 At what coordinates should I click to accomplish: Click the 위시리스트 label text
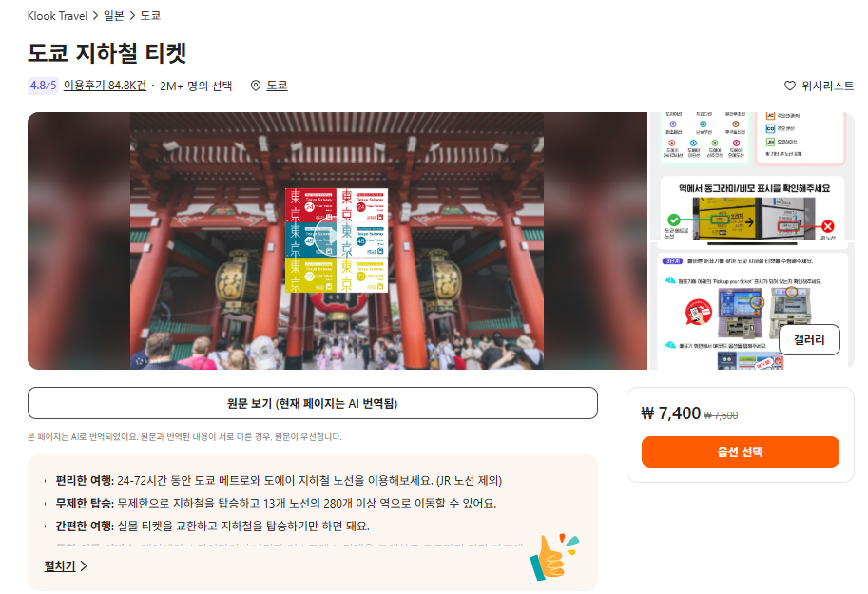point(827,86)
